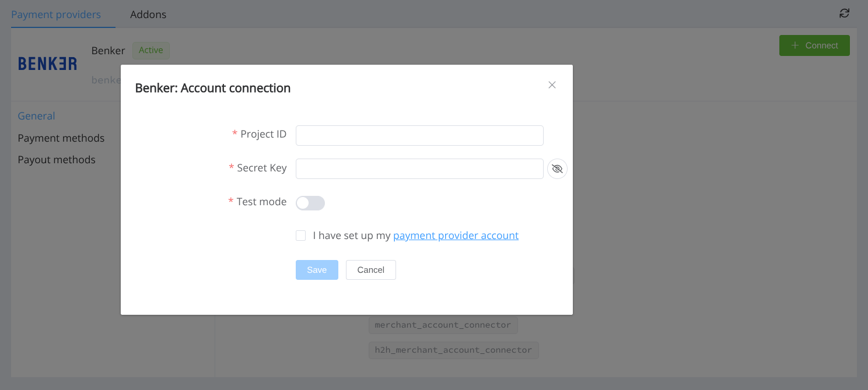Image resolution: width=868 pixels, height=390 pixels.
Task: Enable Test mode toggle switch
Action: pos(310,202)
